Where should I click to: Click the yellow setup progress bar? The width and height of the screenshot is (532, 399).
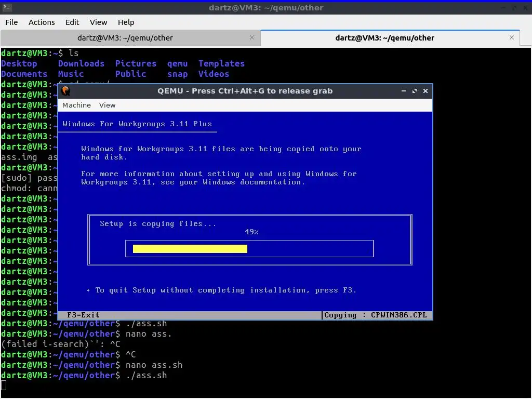tap(190, 249)
